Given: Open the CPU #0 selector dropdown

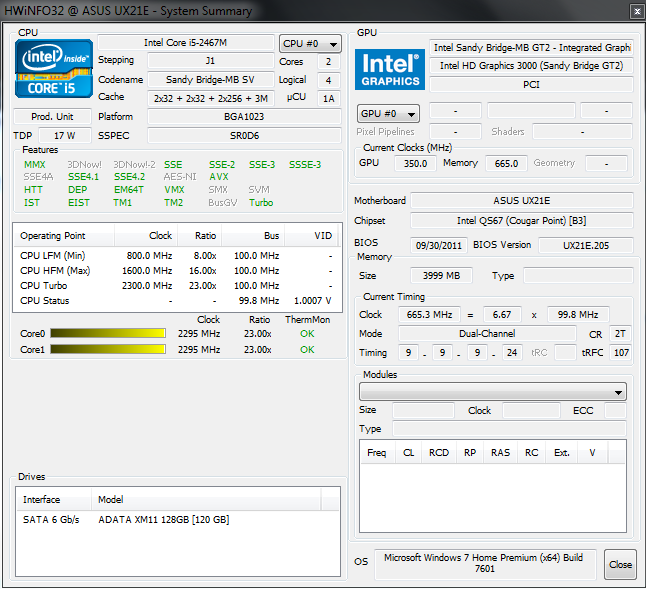Looking at the screenshot, I should [310, 44].
